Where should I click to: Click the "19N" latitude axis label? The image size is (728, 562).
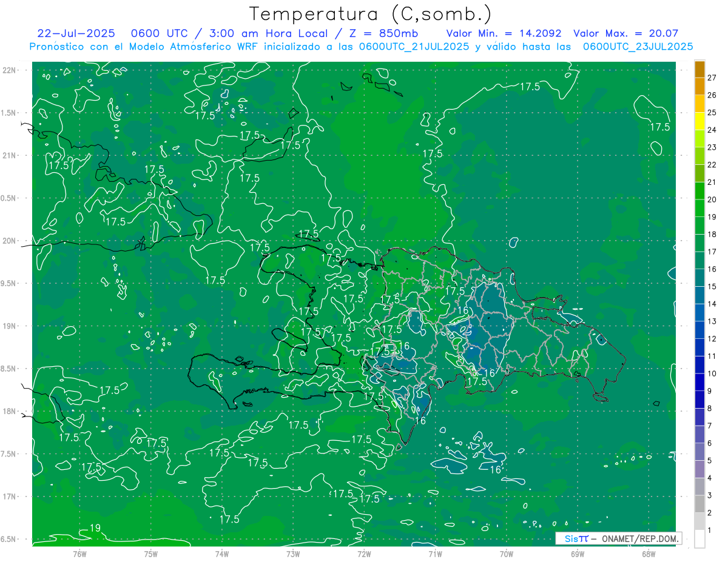click(10, 326)
